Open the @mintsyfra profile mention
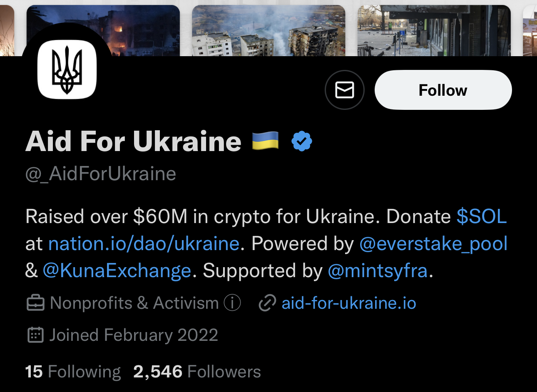Screen dimensions: 537x392 click(377, 270)
